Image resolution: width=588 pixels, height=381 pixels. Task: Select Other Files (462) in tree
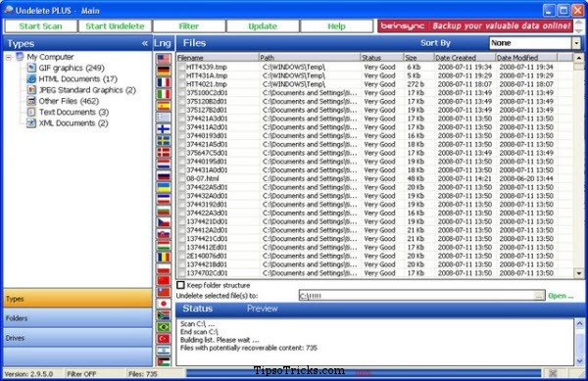click(x=69, y=101)
